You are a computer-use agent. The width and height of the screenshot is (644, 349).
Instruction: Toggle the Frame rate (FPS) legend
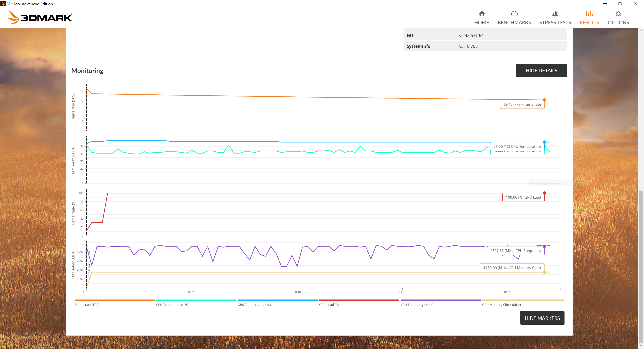coord(87,305)
